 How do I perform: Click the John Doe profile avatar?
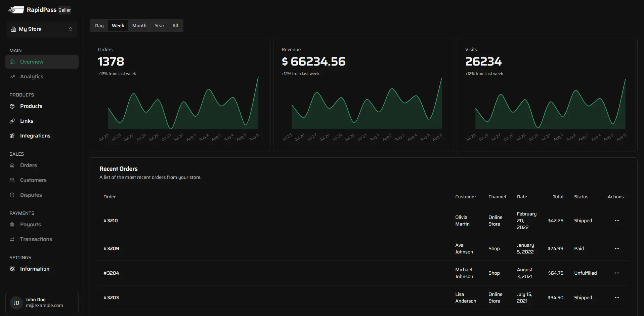point(16,303)
